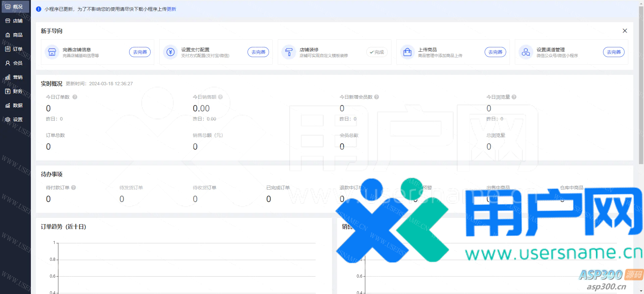Click the 总浏览量 label

(x=496, y=135)
